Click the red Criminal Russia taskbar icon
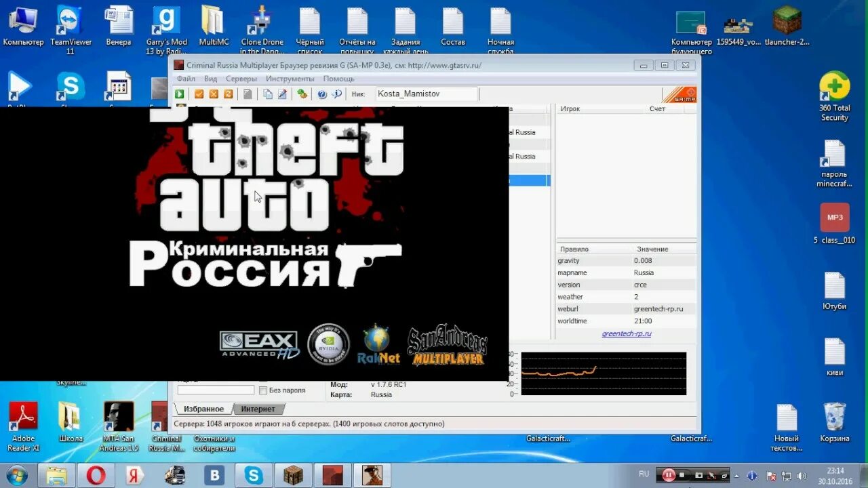 (333, 475)
